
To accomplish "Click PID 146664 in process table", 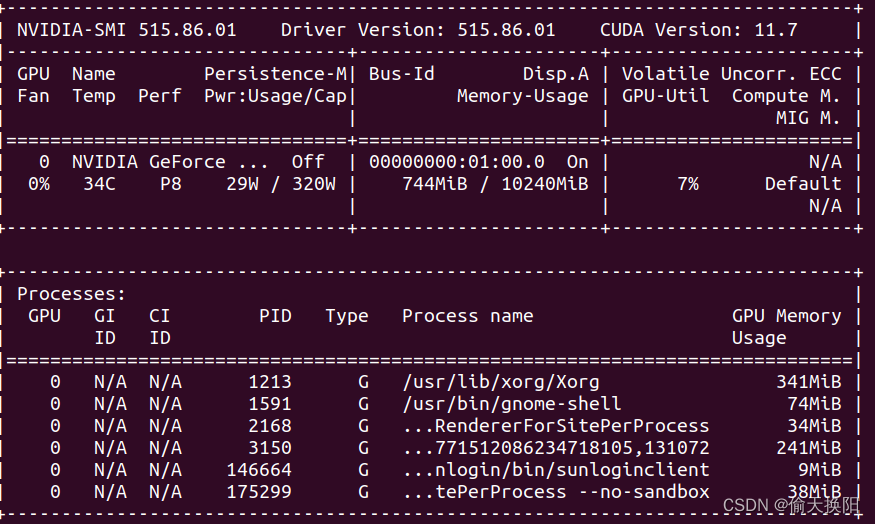I will (x=259, y=470).
